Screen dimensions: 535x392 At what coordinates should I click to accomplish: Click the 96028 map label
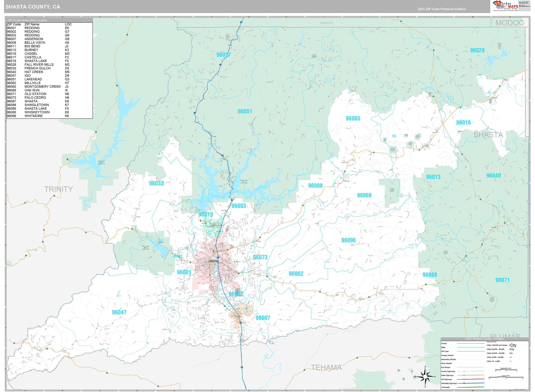[477, 50]
